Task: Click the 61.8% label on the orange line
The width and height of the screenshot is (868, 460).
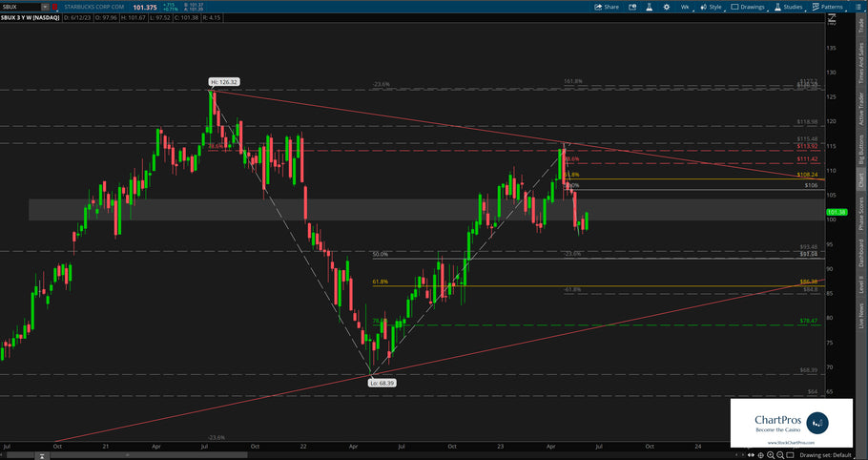Action: (x=381, y=282)
